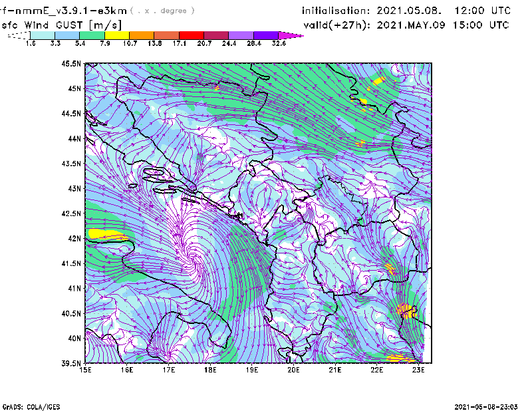Click the 2021-05-08-23:03 timestamp
Image resolution: width=532 pixels, height=411 pixels.
tap(486, 407)
